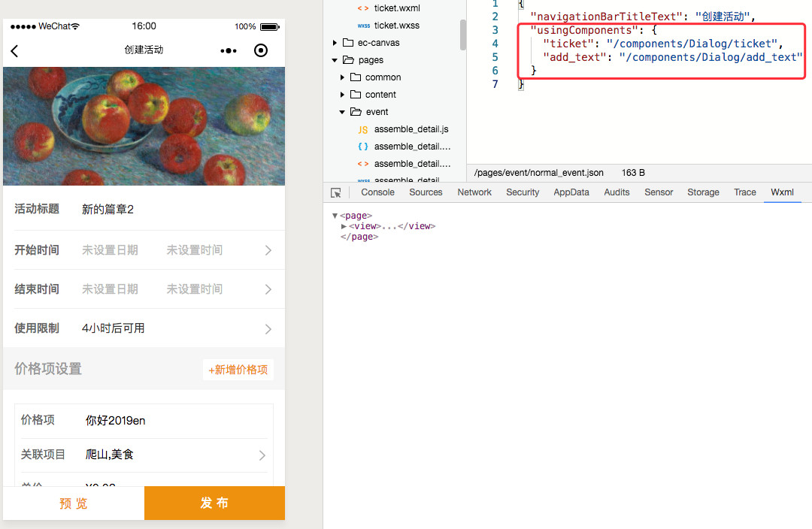Screen dimensions: 812x529
Task: Click the "navigationBarTitleText" key in the editor
Action: click(607, 17)
